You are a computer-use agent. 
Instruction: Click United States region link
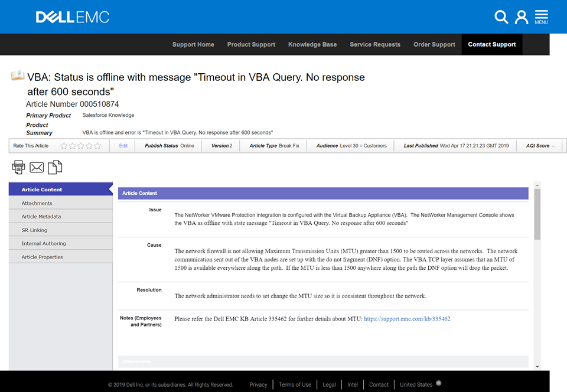416,385
